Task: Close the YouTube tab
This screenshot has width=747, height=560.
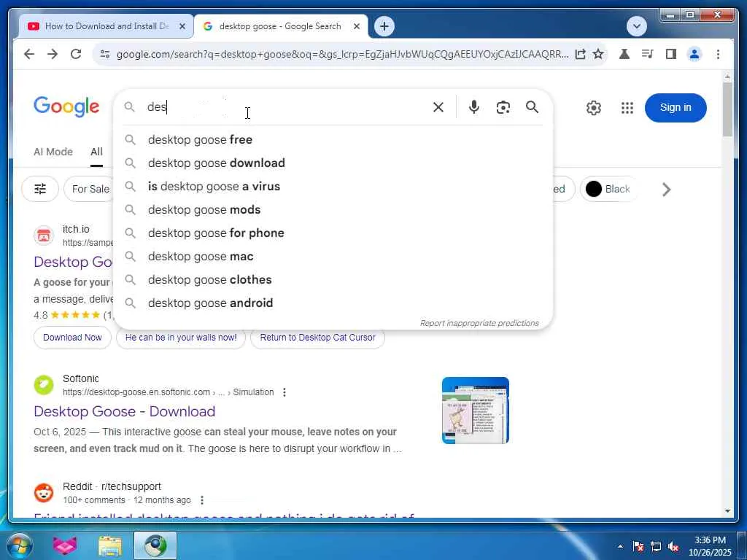Action: (x=182, y=26)
